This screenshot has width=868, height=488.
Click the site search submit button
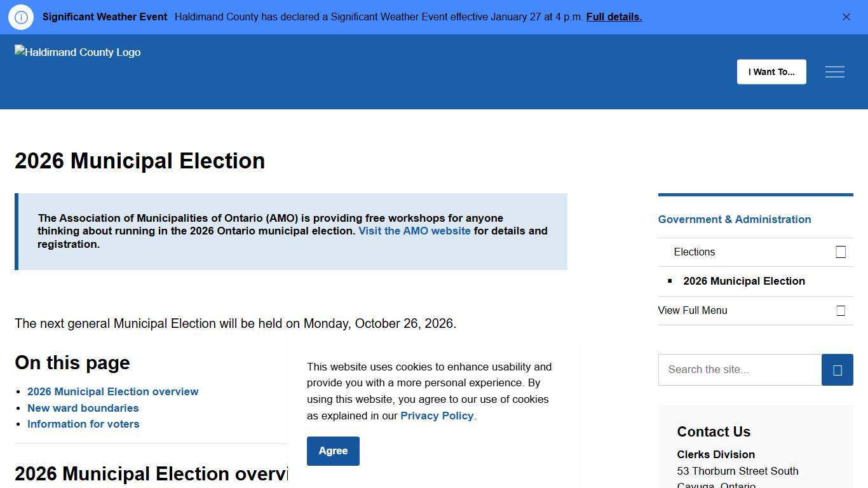tap(837, 370)
